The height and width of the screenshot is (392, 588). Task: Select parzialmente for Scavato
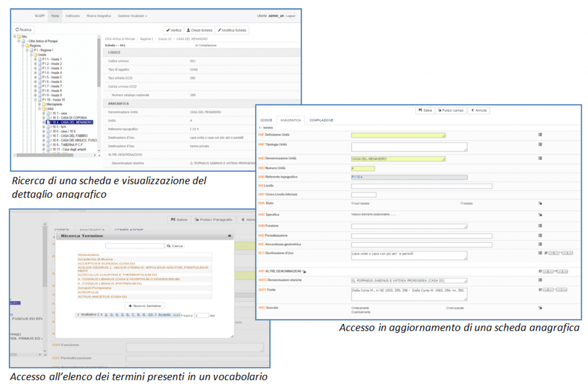352,312
